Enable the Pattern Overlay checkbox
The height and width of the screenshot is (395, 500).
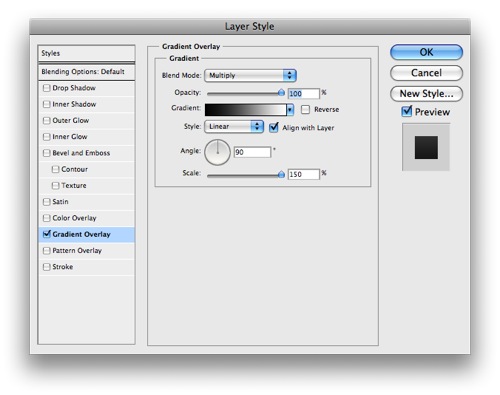pos(46,250)
